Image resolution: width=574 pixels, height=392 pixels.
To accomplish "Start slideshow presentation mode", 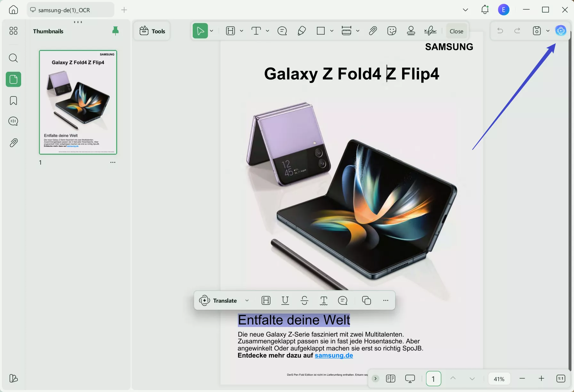I will (x=410, y=379).
